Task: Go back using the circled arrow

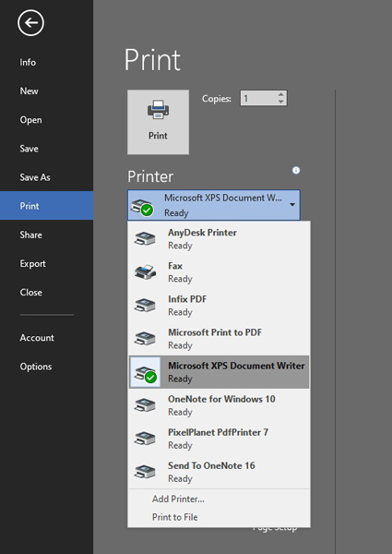Action: [30, 23]
